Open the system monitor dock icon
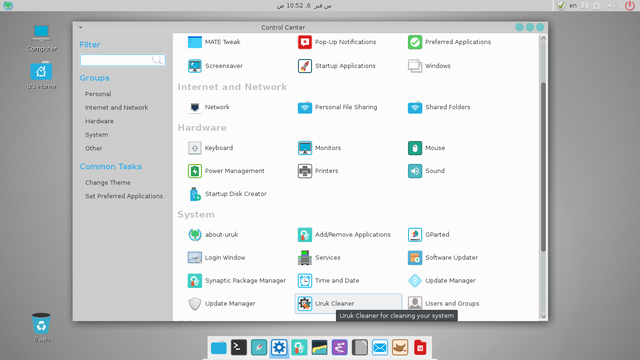This screenshot has height=360, width=640. tap(319, 348)
